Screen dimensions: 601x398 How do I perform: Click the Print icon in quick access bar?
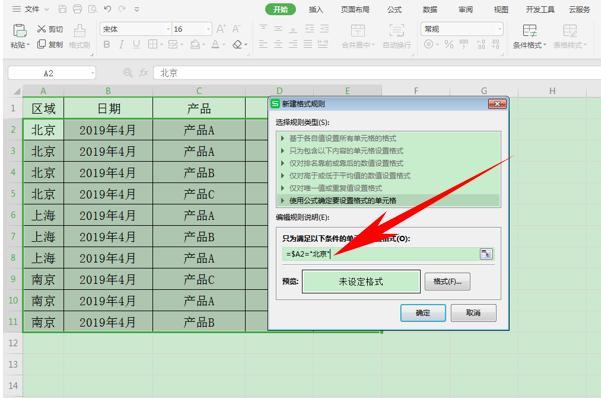77,9
